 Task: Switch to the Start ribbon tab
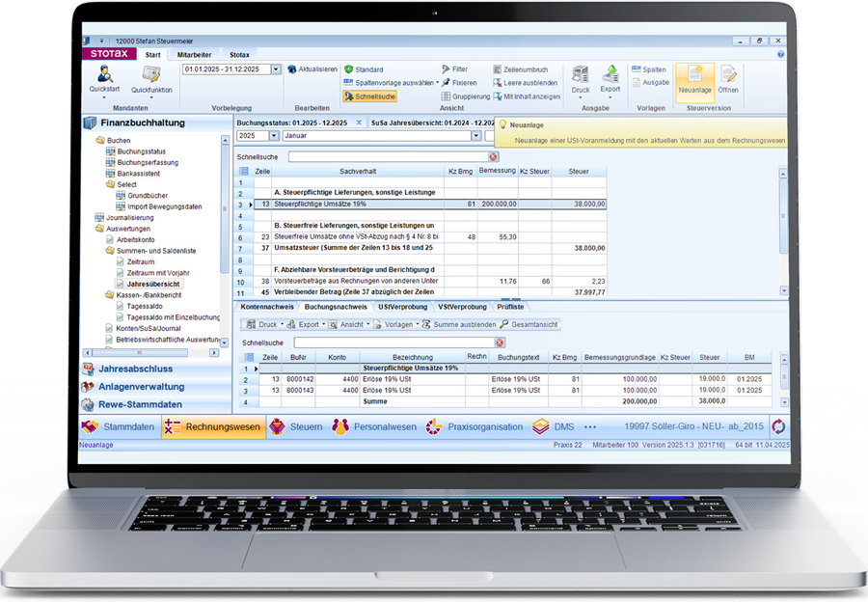[152, 55]
